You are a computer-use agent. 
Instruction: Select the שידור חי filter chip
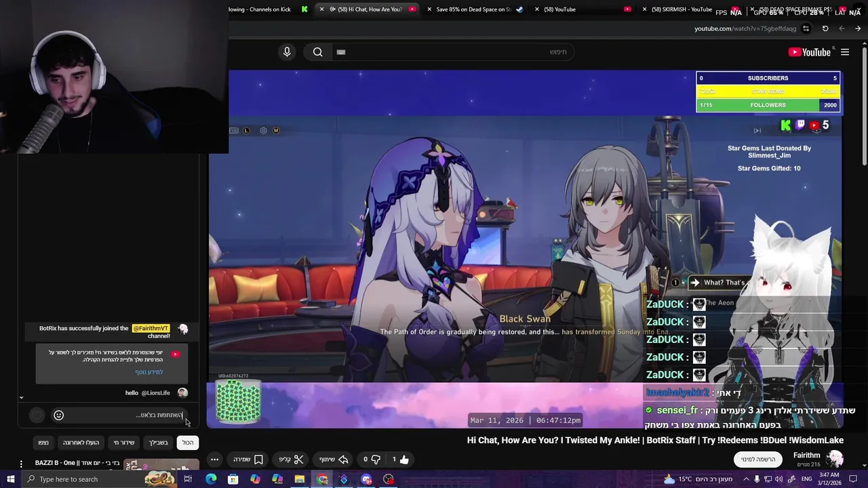point(124,443)
